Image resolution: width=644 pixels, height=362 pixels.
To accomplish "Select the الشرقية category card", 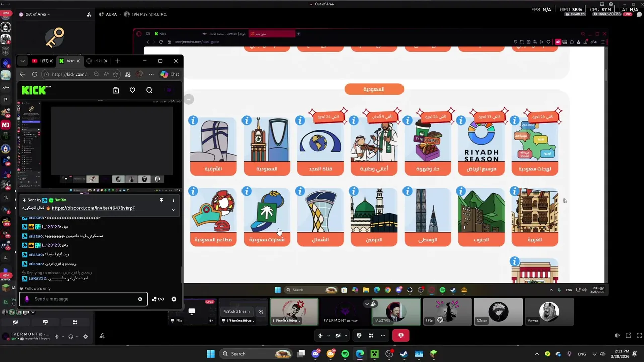I will (x=213, y=146).
